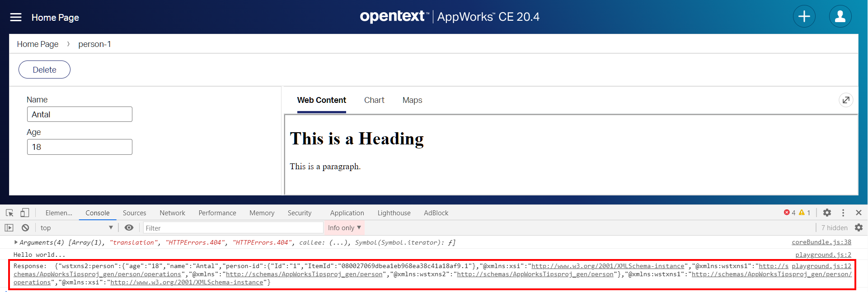Show the console sidebar
Image resolution: width=868 pixels, height=292 pixels.
[x=9, y=228]
